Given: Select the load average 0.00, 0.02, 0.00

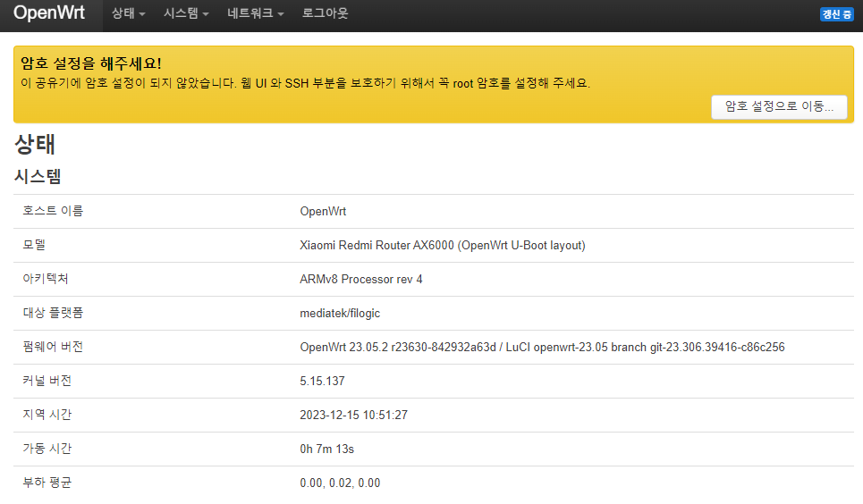Looking at the screenshot, I should pyautogui.click(x=340, y=483).
